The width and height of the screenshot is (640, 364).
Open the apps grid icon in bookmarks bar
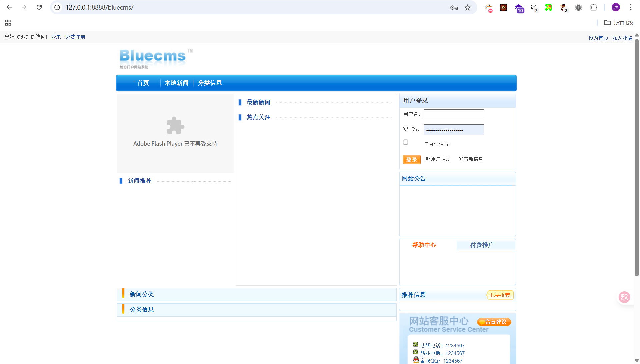(x=8, y=23)
